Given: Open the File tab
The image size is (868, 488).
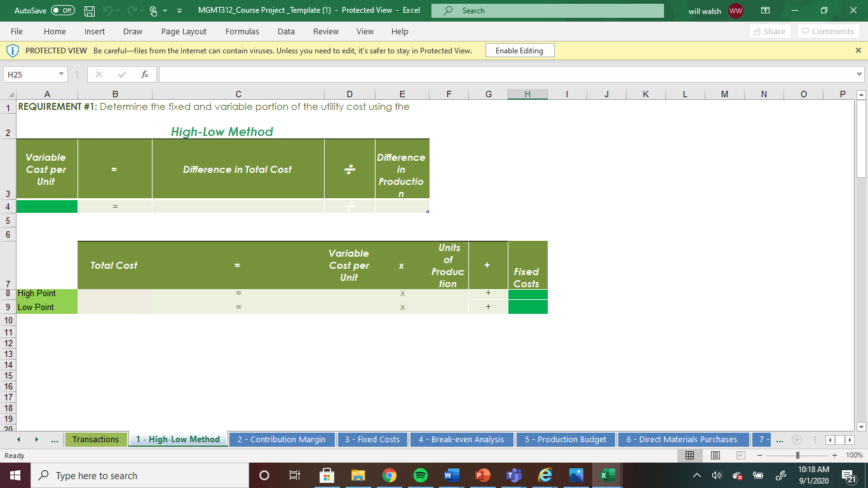Looking at the screenshot, I should tap(17, 31).
